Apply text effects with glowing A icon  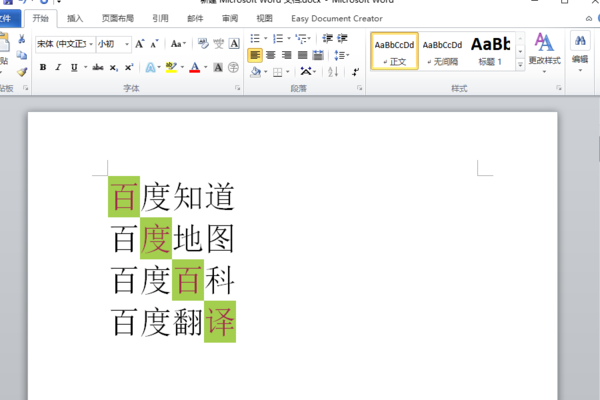(x=150, y=68)
